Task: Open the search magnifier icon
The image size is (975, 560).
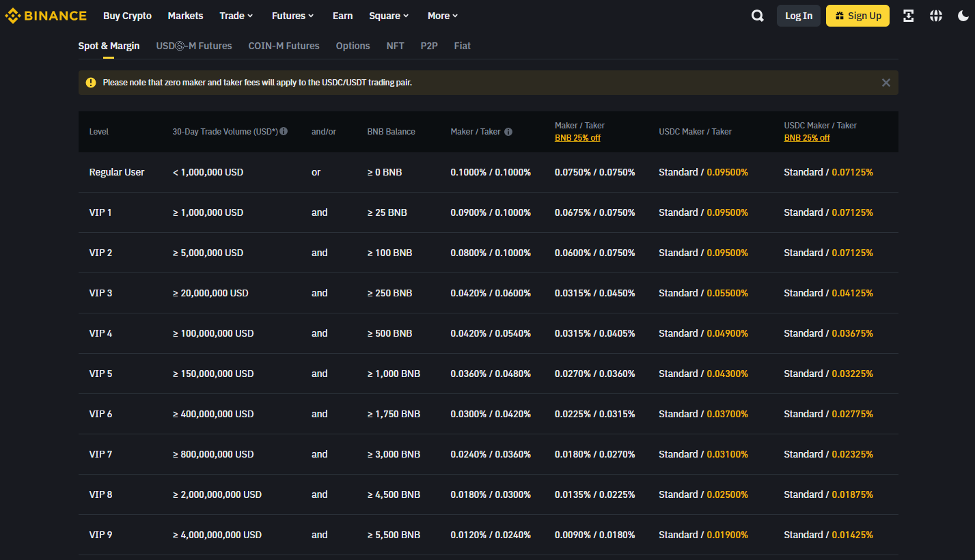Action: pyautogui.click(x=758, y=16)
